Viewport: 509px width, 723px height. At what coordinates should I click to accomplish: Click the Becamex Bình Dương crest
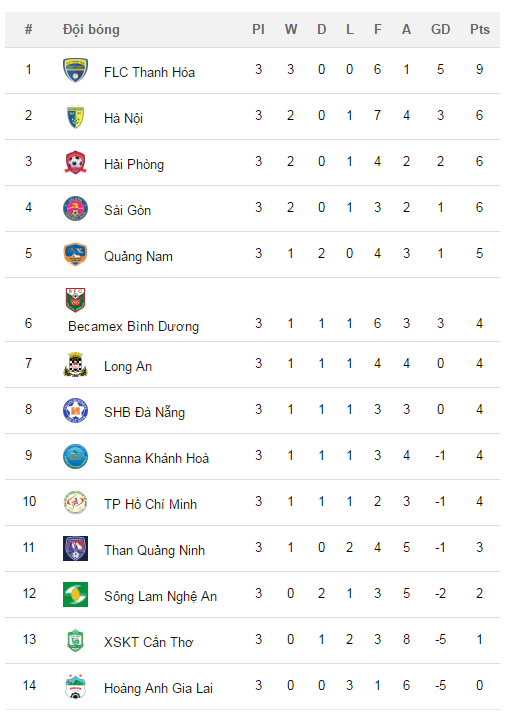[75, 300]
